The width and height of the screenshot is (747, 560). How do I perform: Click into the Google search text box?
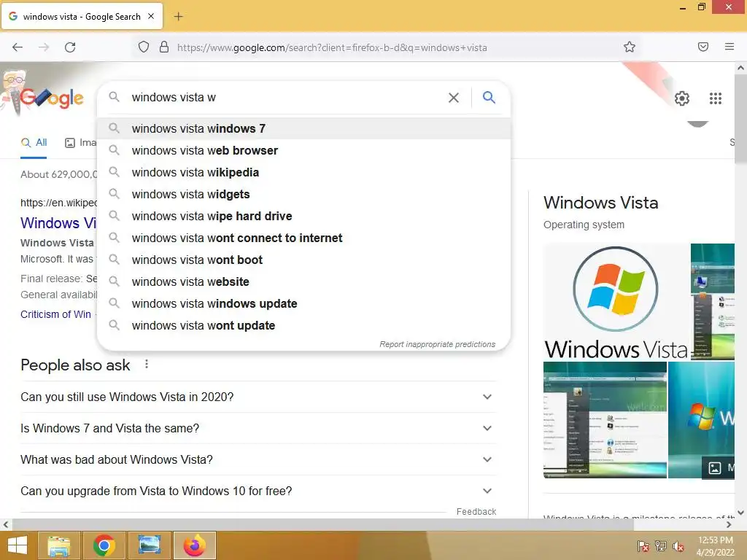click(x=286, y=98)
